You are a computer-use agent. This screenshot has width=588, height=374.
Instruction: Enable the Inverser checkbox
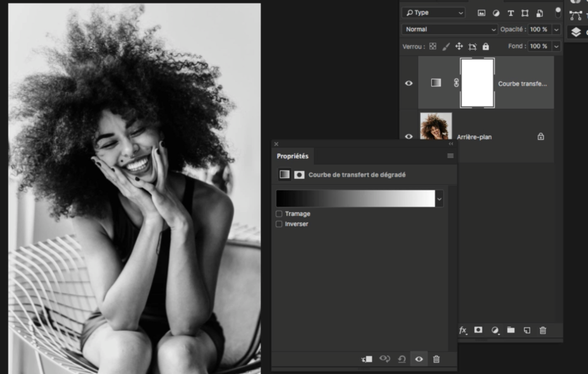pos(279,224)
